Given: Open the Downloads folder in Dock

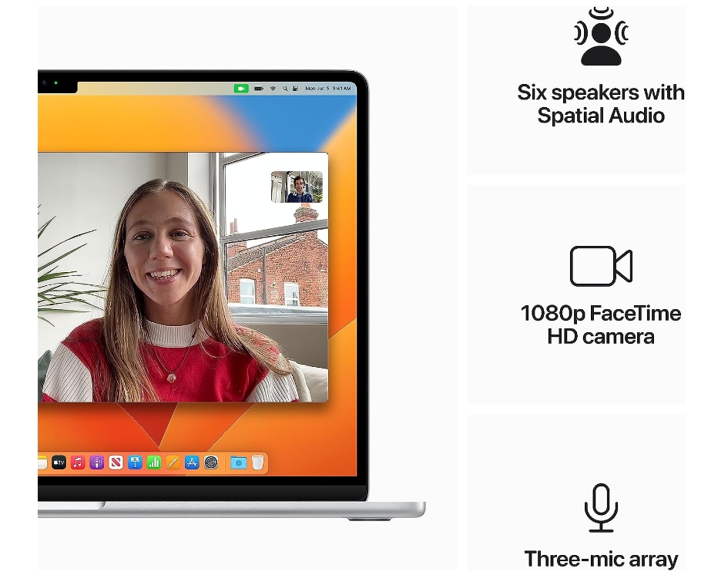Looking at the screenshot, I should click(239, 463).
